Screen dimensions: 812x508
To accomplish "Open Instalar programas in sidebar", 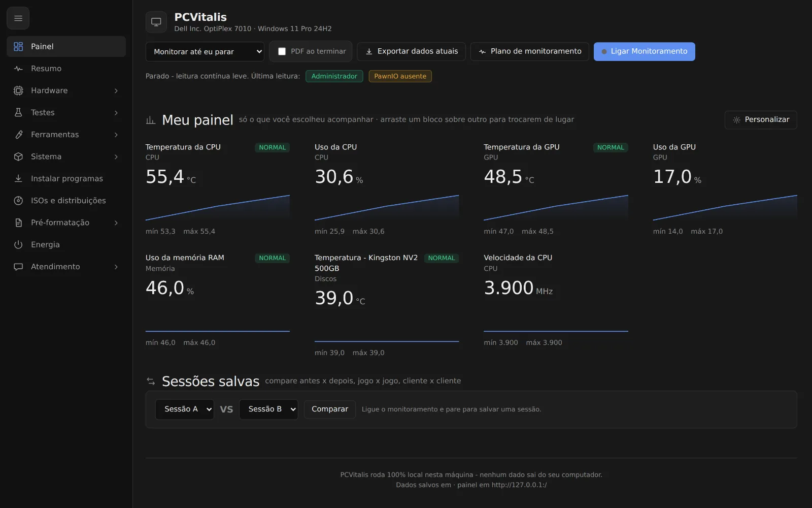I will click(x=66, y=179).
